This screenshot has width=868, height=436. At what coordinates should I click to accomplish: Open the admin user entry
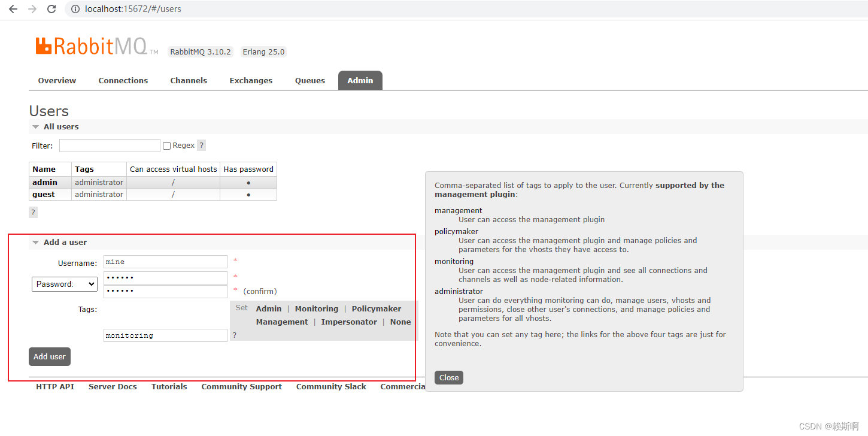45,183
